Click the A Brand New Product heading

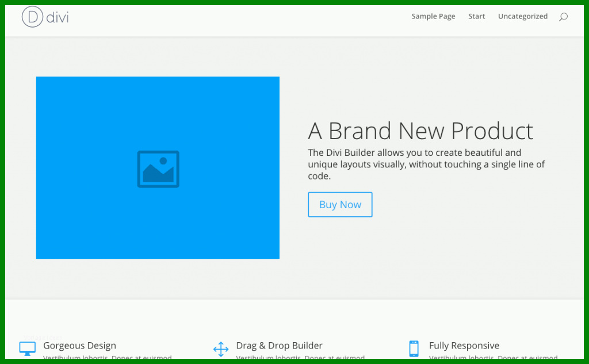[x=420, y=131]
